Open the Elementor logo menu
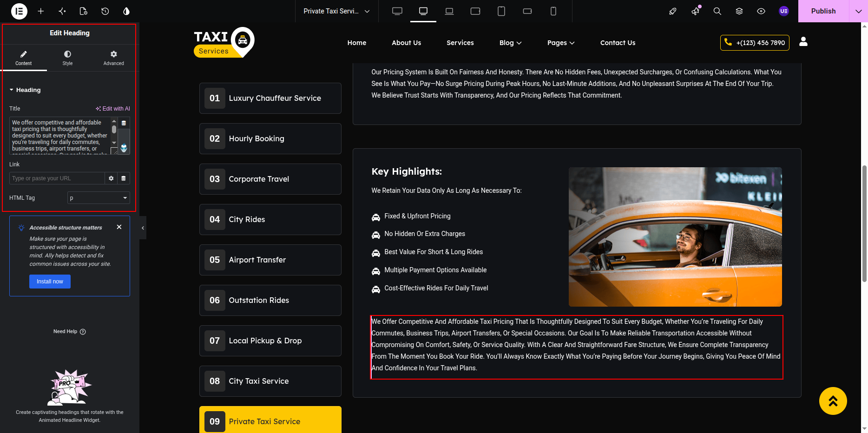 19,11
